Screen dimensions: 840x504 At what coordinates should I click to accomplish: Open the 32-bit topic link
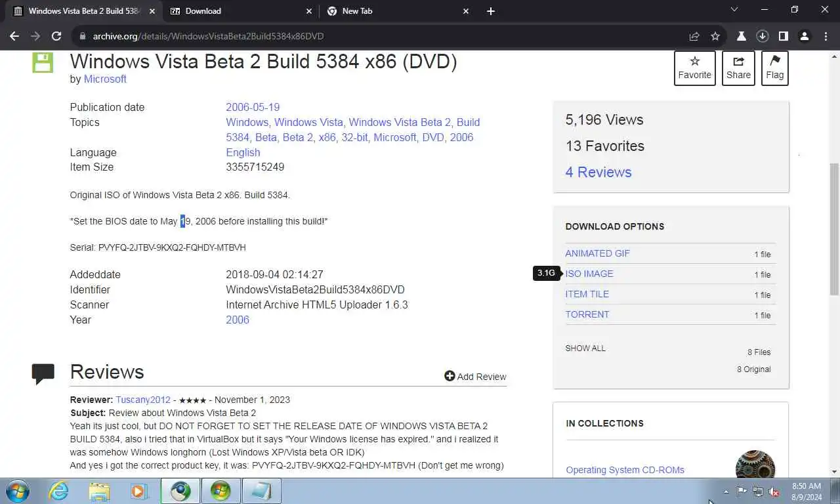pyautogui.click(x=354, y=137)
